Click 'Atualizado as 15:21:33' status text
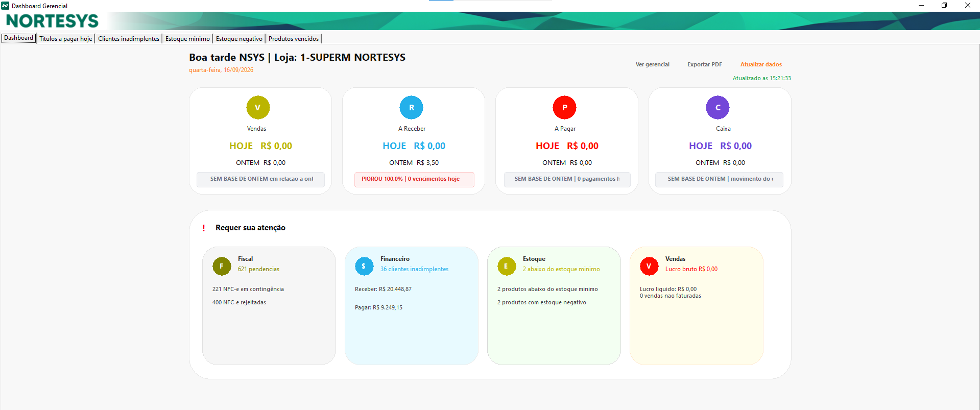 pyautogui.click(x=761, y=78)
